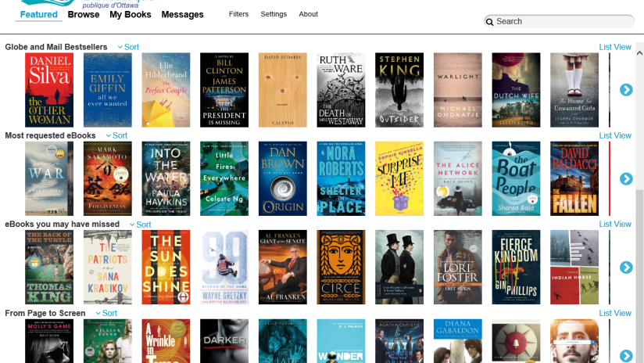Open Into the Water by Paula Hawkins
Screen dimensions: 644x363
coord(166,178)
